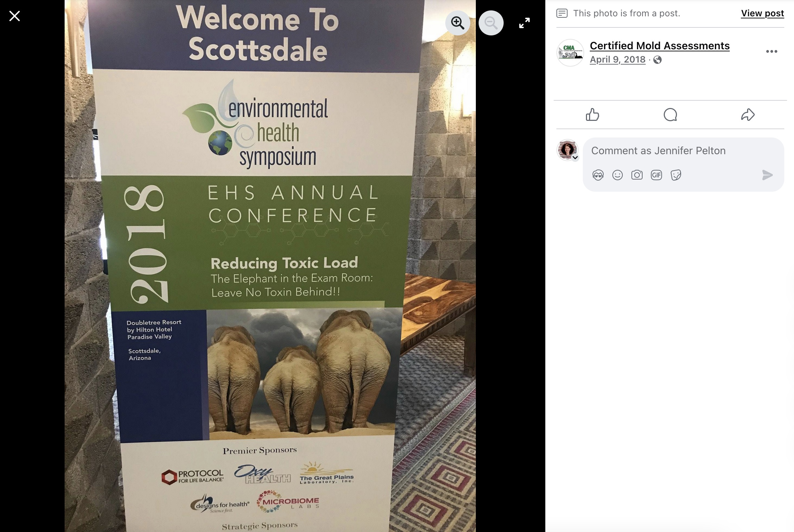794x532 pixels.
Task: Close the photo viewer with X
Action: pos(15,16)
